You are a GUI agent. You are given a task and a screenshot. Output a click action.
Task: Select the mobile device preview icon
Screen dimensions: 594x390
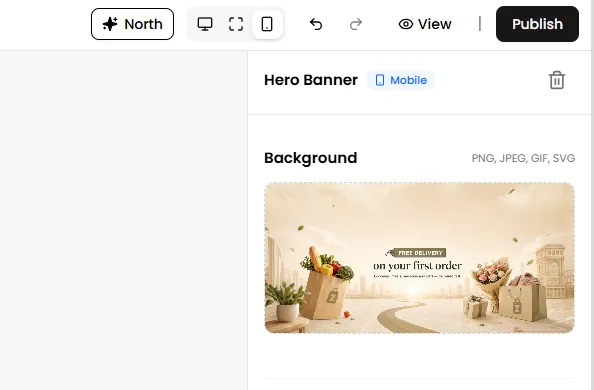pos(267,24)
